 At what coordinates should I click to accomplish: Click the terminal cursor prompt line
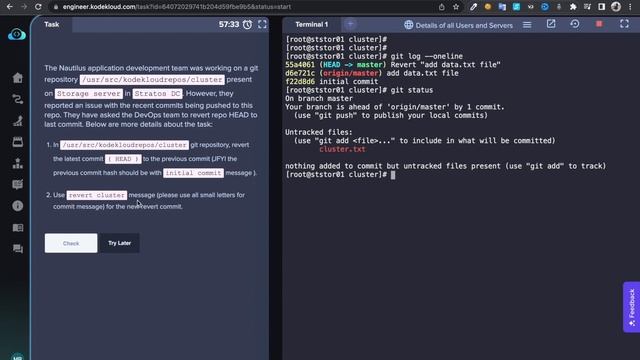coord(340,175)
